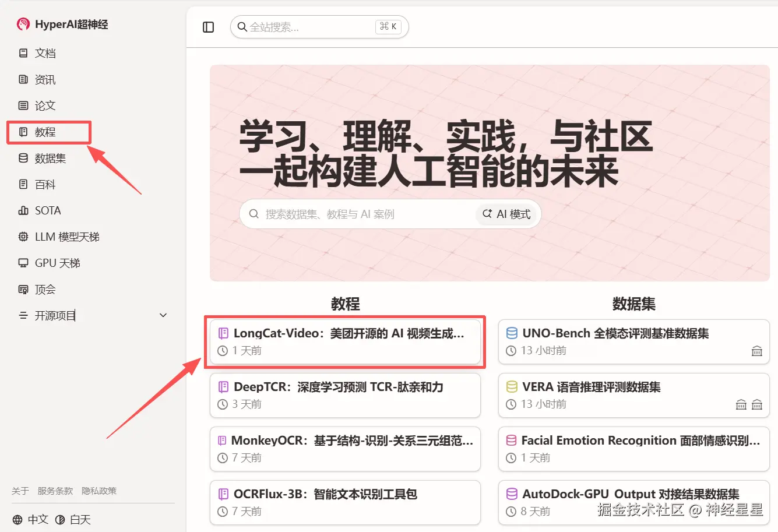This screenshot has width=778, height=532.
Task: Open the 关于 footer link
Action: click(x=20, y=491)
